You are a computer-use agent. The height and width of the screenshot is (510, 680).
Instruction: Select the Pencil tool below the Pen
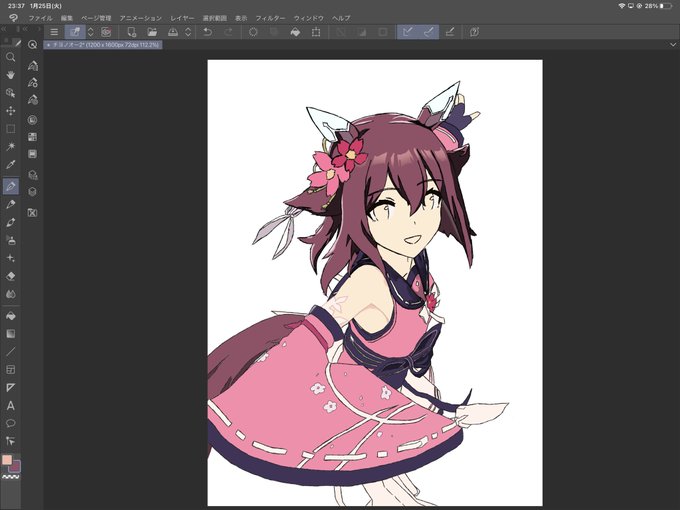pos(11,204)
